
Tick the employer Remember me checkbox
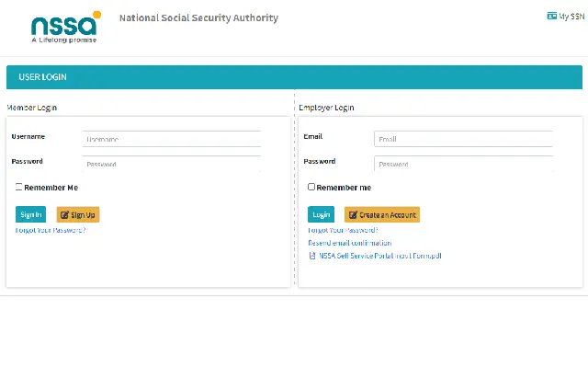[311, 187]
